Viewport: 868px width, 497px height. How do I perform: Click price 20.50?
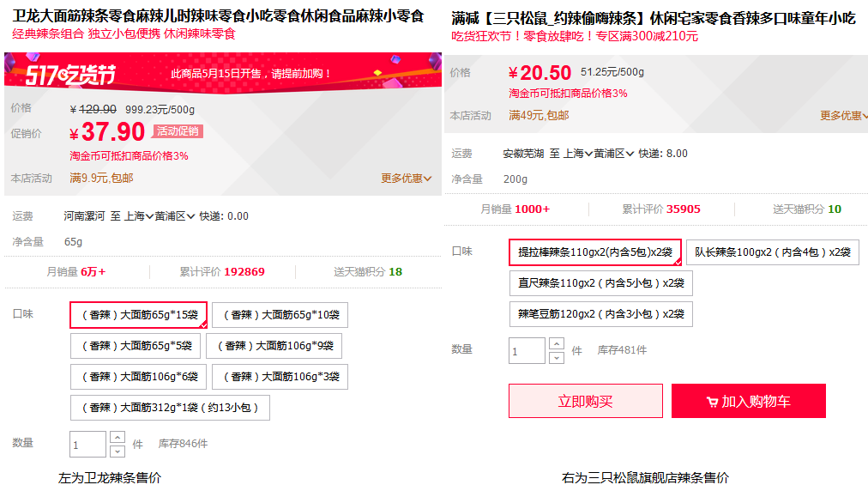[x=539, y=73]
